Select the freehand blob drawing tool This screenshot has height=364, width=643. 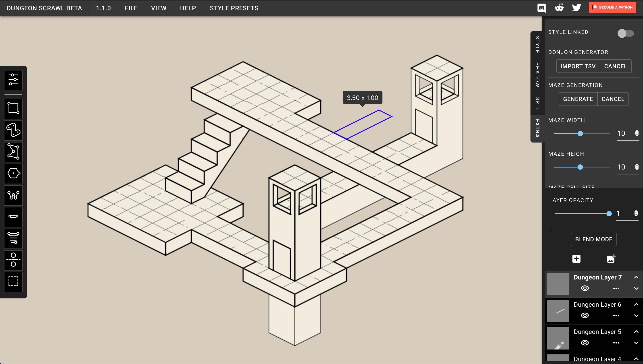[13, 130]
